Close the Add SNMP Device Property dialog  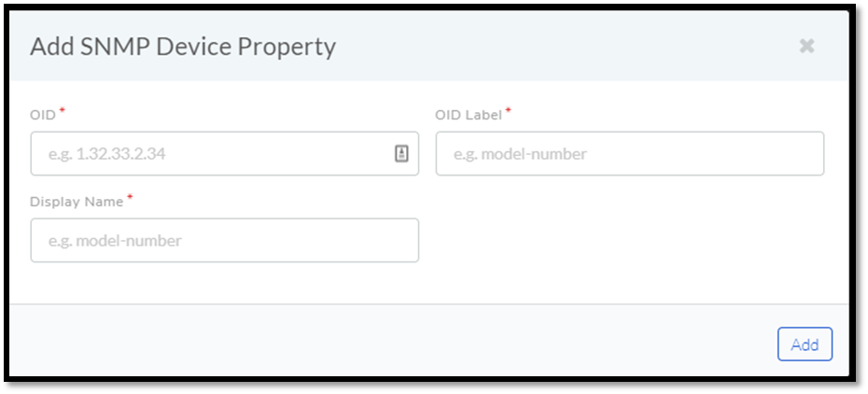(x=806, y=46)
